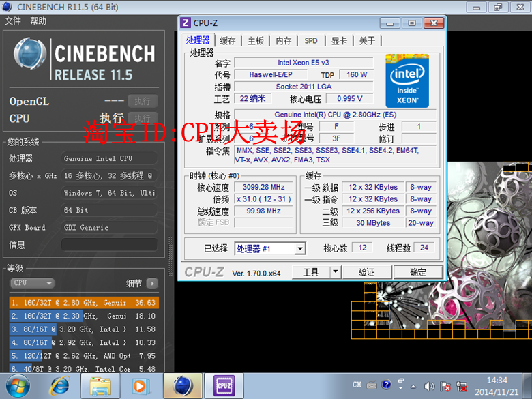This screenshot has width=532, height=399.
Task: Select the 12C/12T @ 2.62 GHz AMD row
Action: click(84, 356)
